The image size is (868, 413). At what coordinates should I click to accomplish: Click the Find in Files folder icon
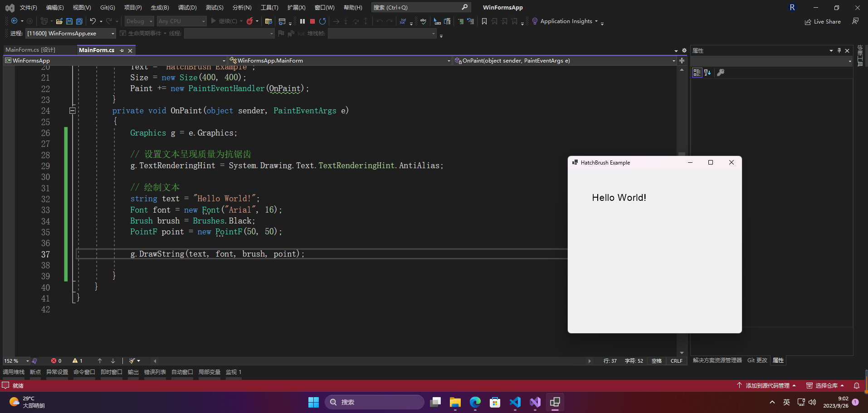(268, 21)
